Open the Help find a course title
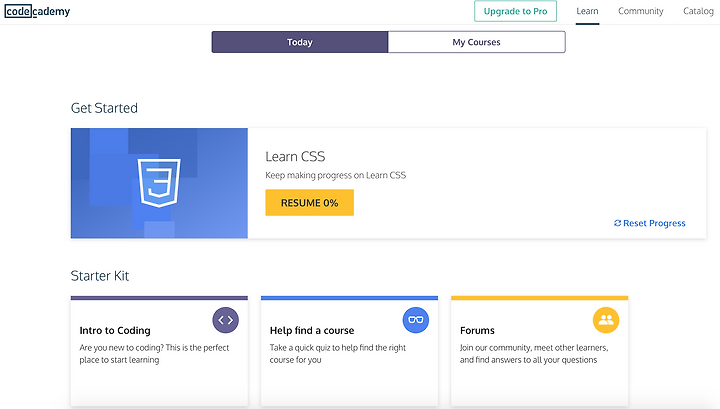The height and width of the screenshot is (409, 720). 312,331
